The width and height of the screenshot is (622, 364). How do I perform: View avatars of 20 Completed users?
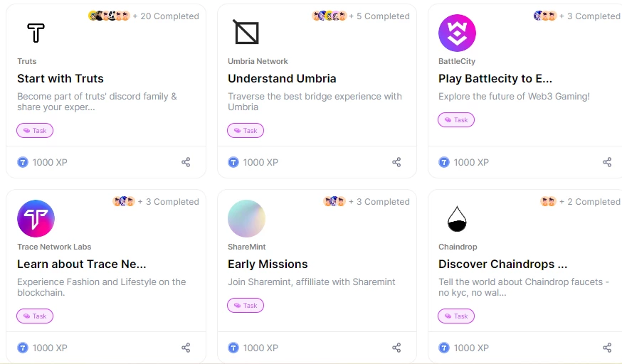click(109, 16)
